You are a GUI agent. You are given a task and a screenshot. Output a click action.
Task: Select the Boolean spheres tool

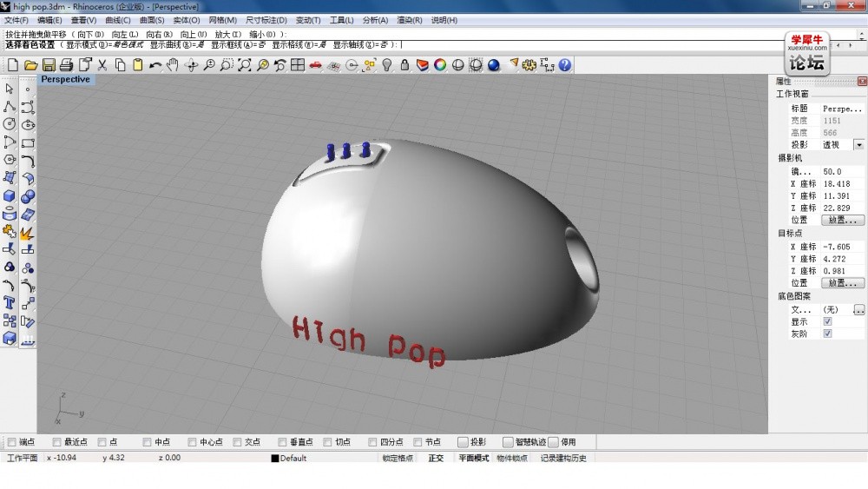click(28, 196)
